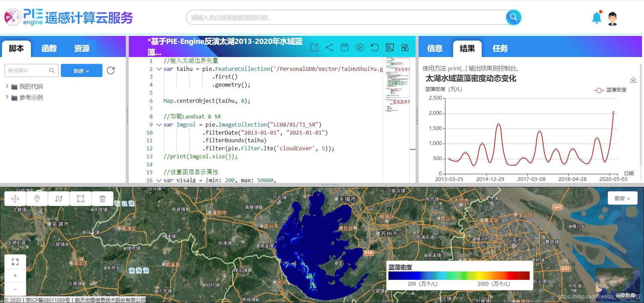
Task: Switch to the 任务 tab
Action: tap(500, 48)
